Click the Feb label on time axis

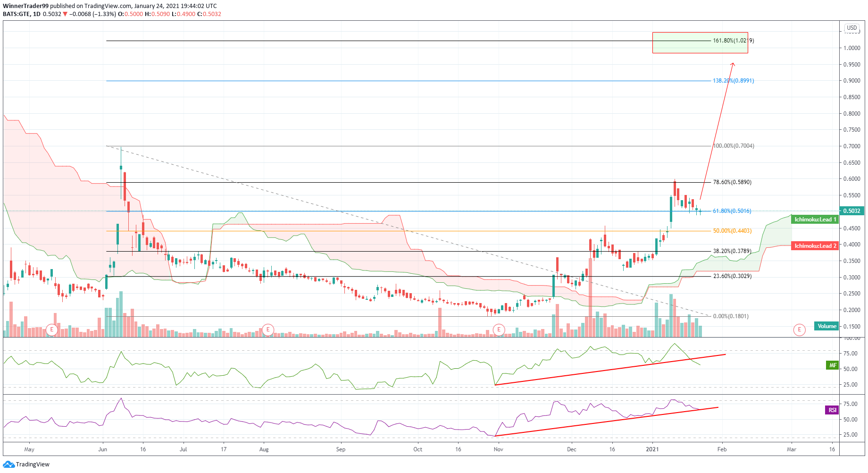pyautogui.click(x=722, y=449)
